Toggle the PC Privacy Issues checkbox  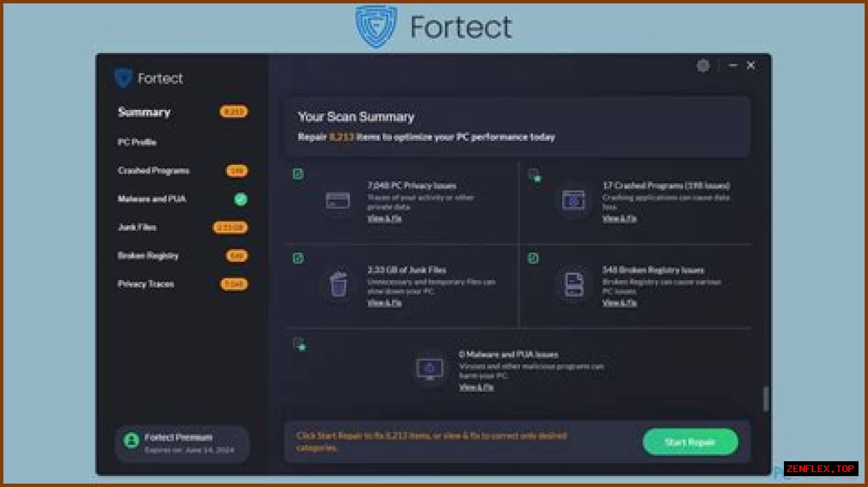(x=298, y=174)
